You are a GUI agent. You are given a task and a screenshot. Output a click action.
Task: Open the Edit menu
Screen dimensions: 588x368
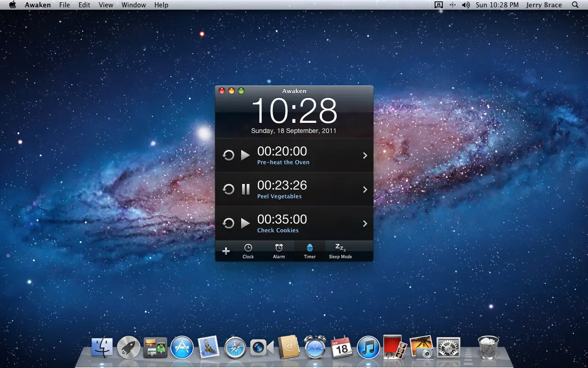pyautogui.click(x=84, y=5)
